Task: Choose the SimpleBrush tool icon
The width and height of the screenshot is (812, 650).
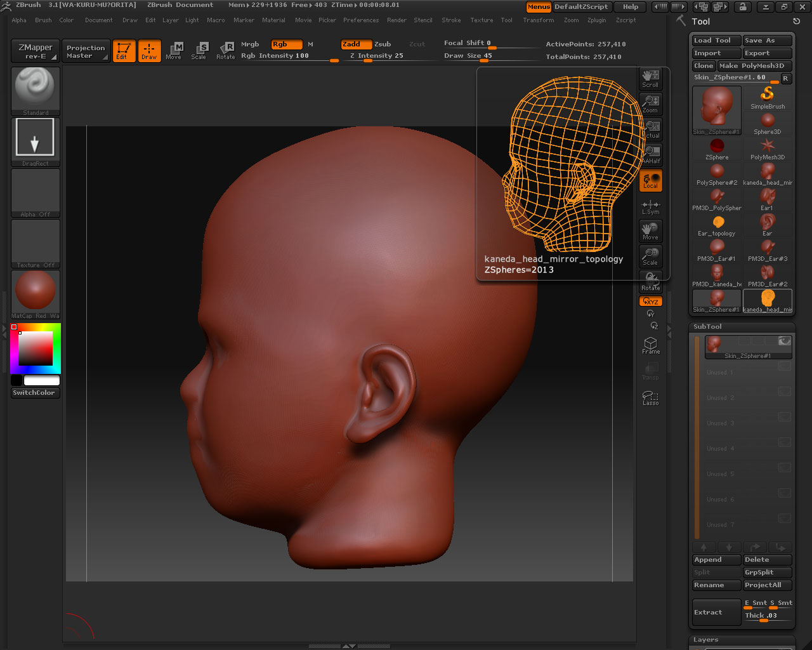Action: (768, 97)
